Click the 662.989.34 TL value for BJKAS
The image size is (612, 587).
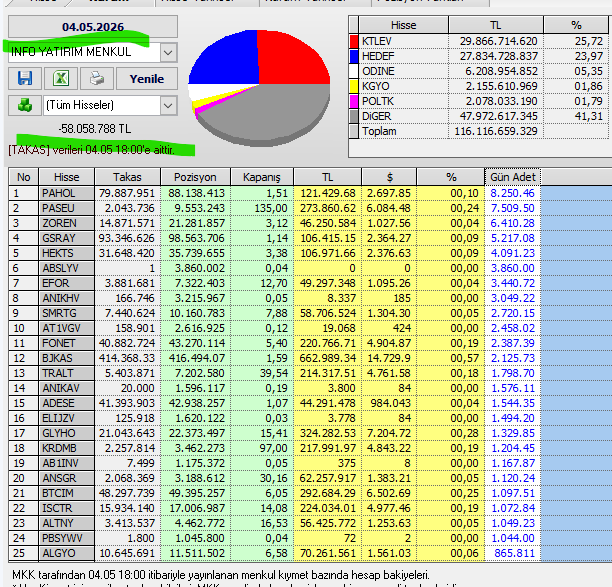coord(327,358)
